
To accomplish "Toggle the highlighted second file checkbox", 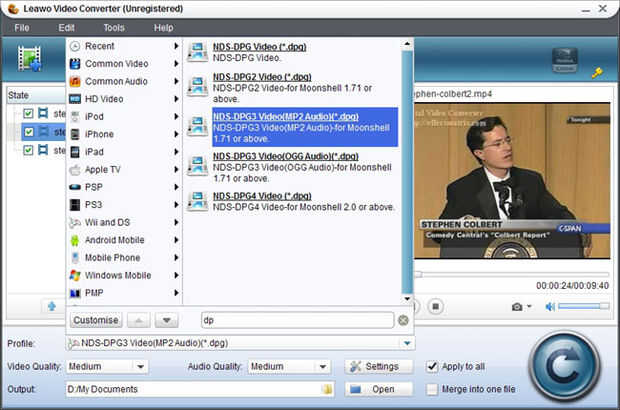I will click(28, 132).
